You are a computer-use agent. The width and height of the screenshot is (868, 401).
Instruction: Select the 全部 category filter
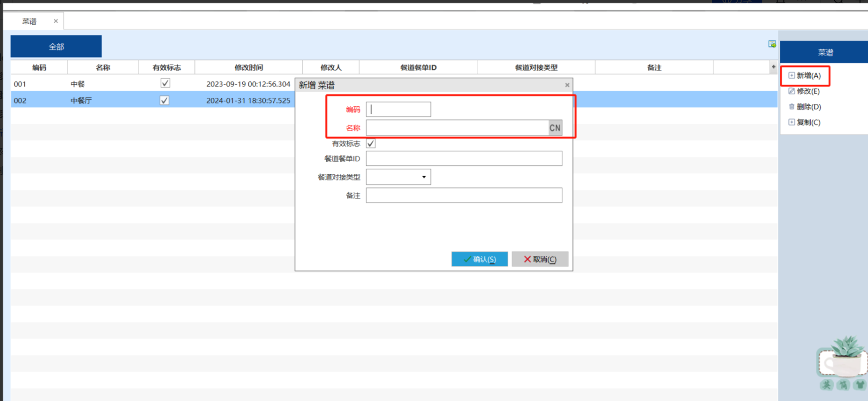56,46
